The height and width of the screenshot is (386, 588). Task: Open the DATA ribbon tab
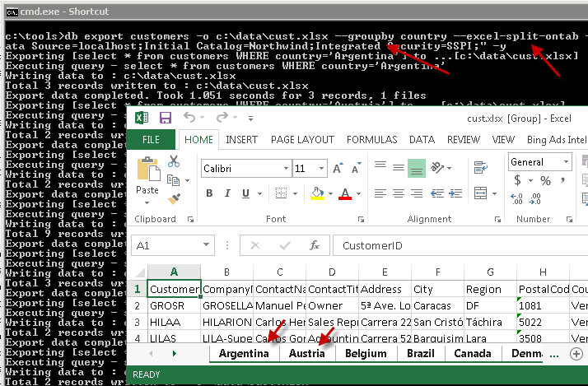coord(422,140)
